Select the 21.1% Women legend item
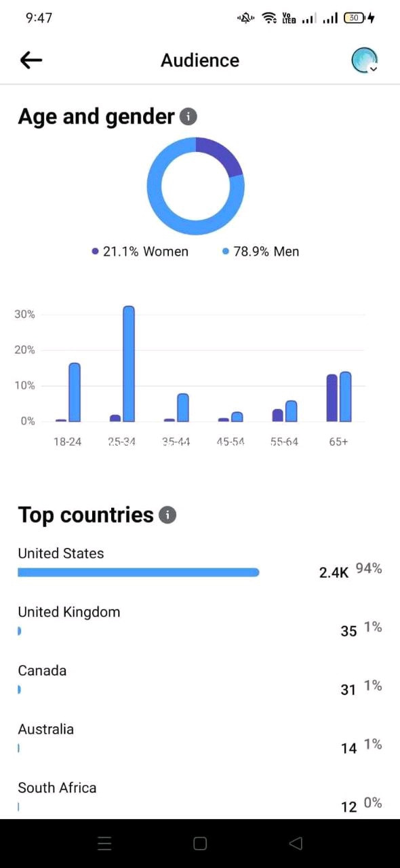 click(x=140, y=252)
